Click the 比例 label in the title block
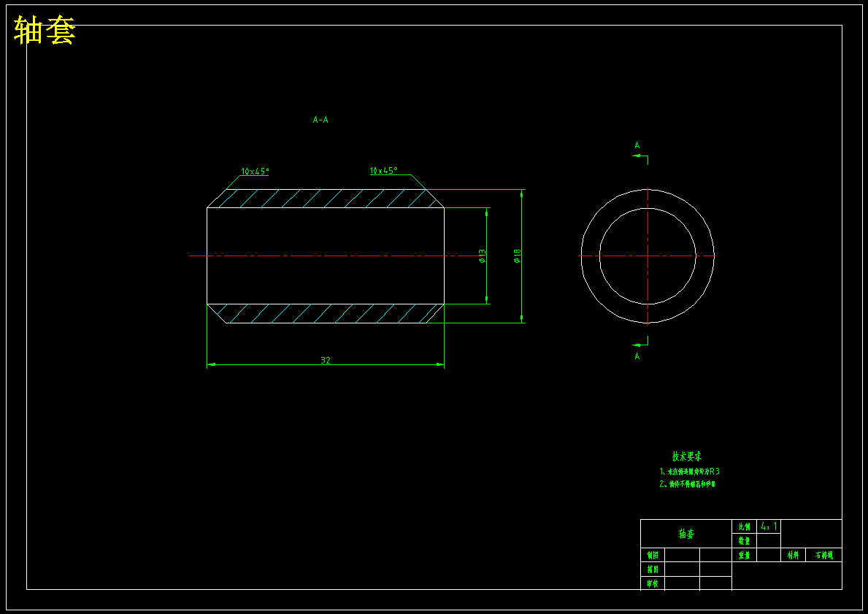 (x=745, y=526)
